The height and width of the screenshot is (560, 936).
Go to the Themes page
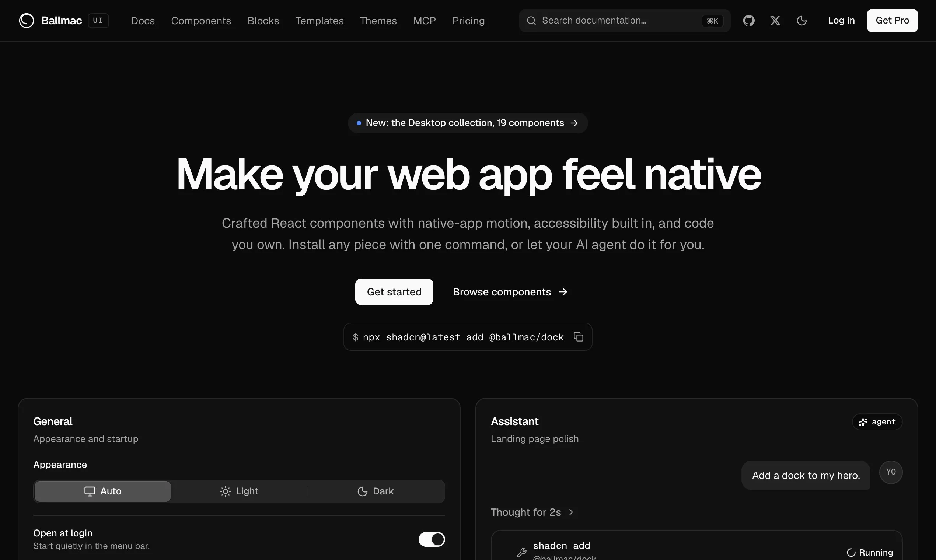(x=378, y=20)
